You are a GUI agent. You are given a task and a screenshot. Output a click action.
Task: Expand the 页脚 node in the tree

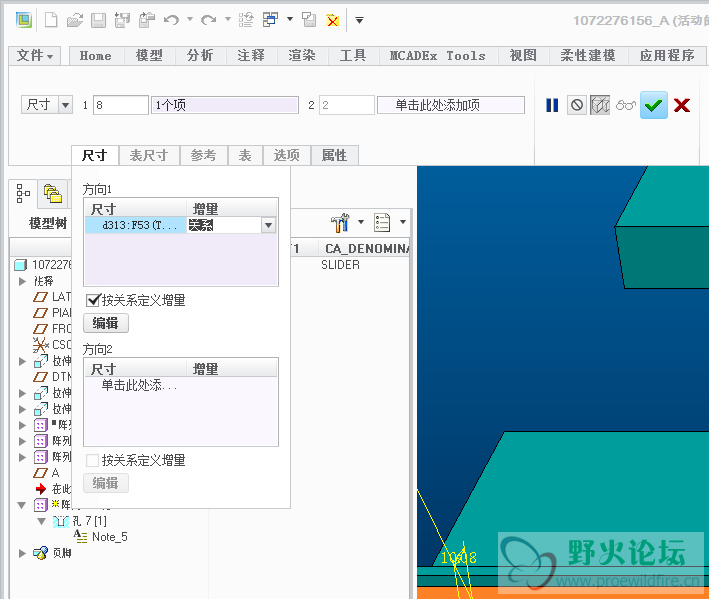click(22, 553)
